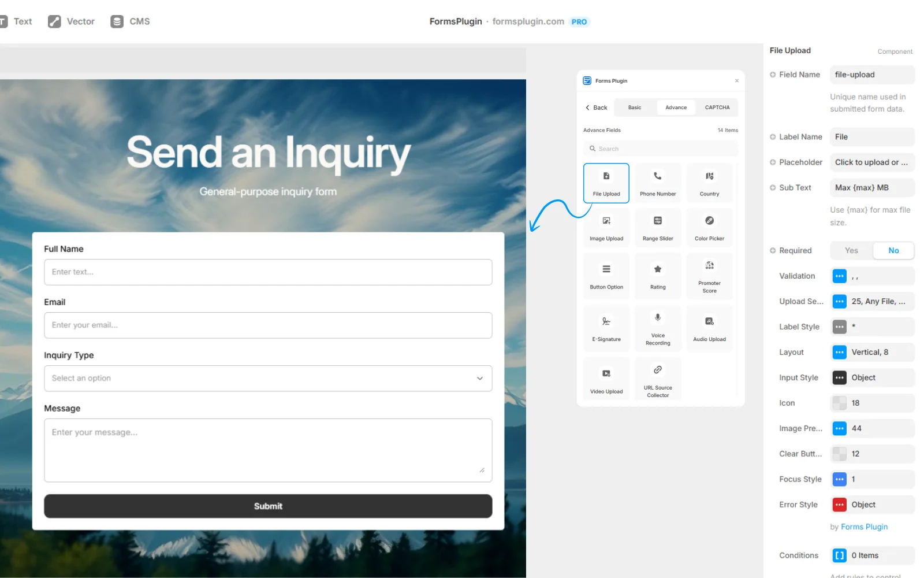This screenshot has height=578, width=924.
Task: Add a Range Slider field
Action: pyautogui.click(x=657, y=227)
